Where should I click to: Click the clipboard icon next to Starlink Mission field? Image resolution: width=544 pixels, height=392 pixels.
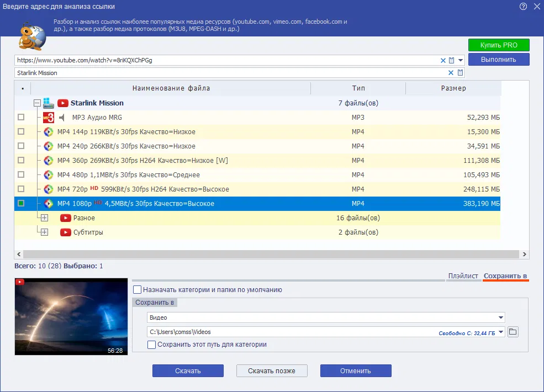coord(460,72)
